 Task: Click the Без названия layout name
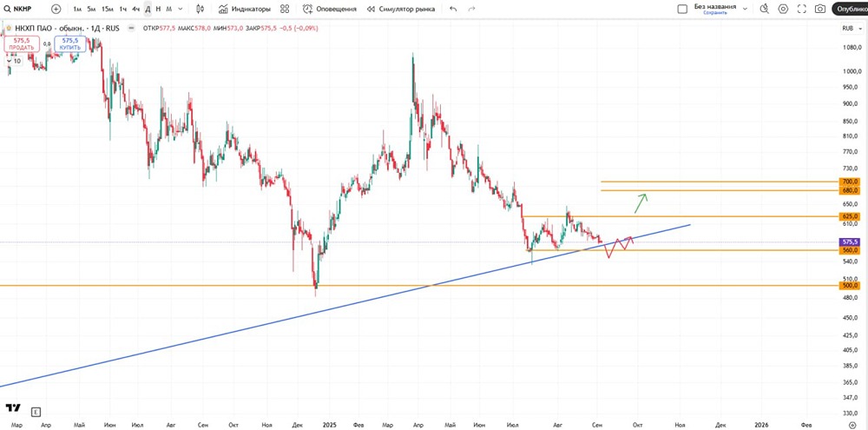(715, 7)
